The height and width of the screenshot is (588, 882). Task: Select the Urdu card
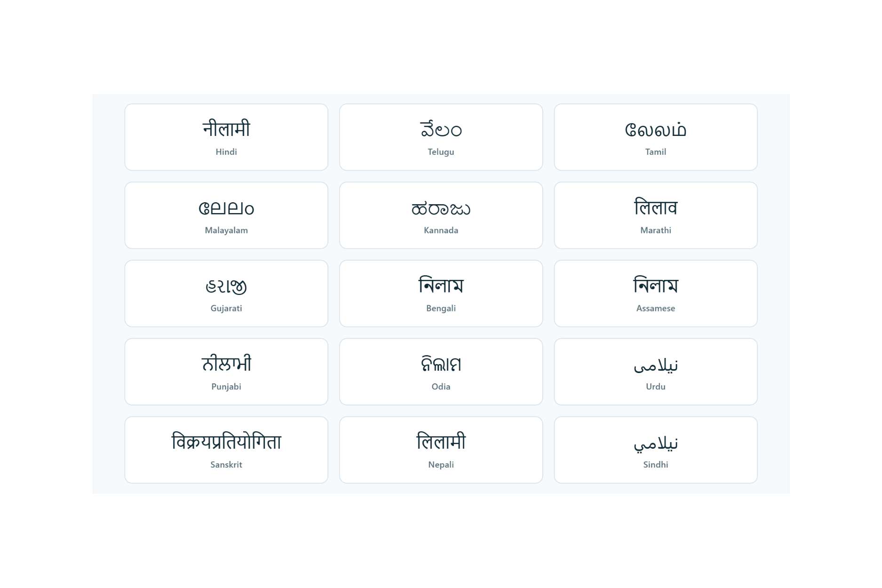(x=655, y=371)
